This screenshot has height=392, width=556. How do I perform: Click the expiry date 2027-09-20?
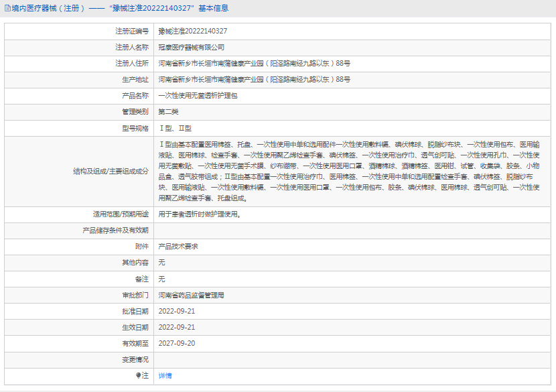tap(177, 343)
